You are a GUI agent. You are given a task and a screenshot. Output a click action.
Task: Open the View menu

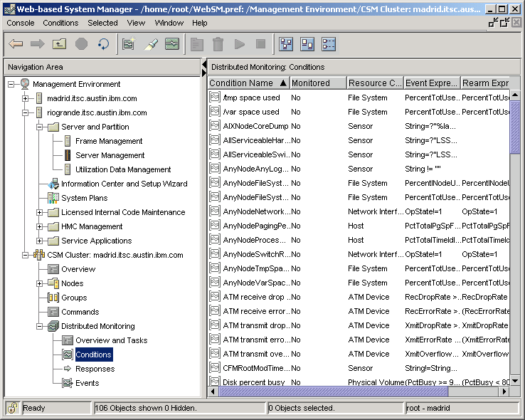point(136,23)
